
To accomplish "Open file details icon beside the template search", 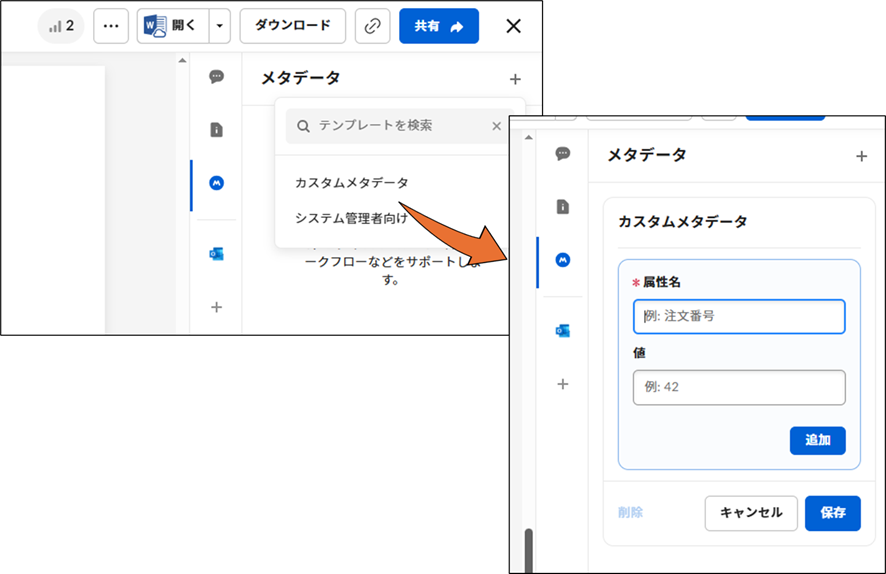I will pyautogui.click(x=216, y=130).
